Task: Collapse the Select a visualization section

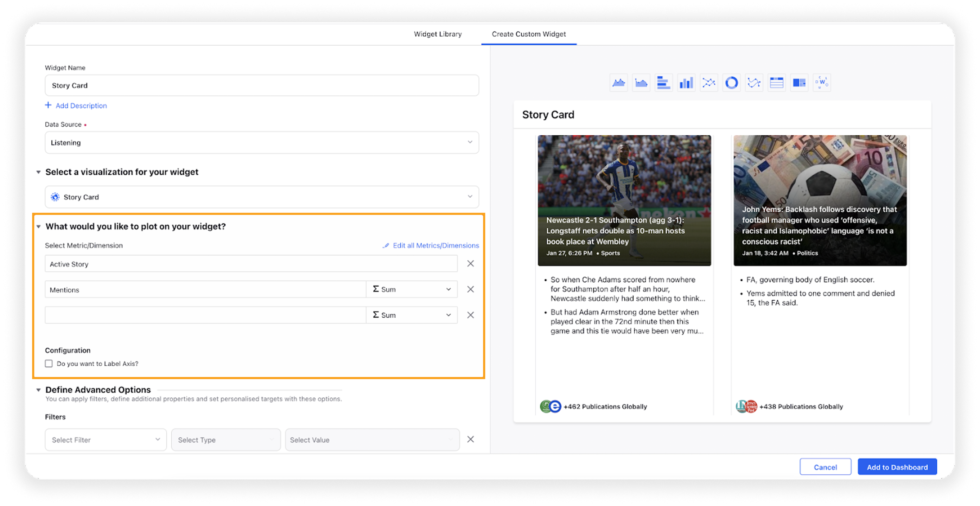Action: (38, 172)
